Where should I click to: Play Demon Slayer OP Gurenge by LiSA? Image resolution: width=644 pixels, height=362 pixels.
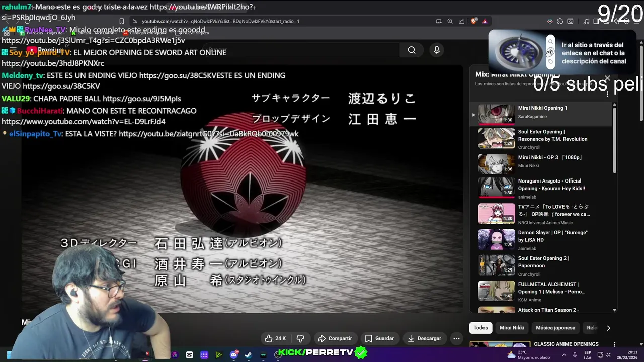(541, 240)
